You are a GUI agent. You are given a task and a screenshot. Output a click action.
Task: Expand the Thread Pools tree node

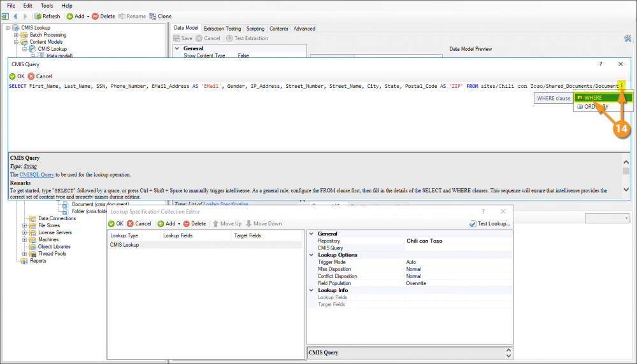[x=24, y=254]
